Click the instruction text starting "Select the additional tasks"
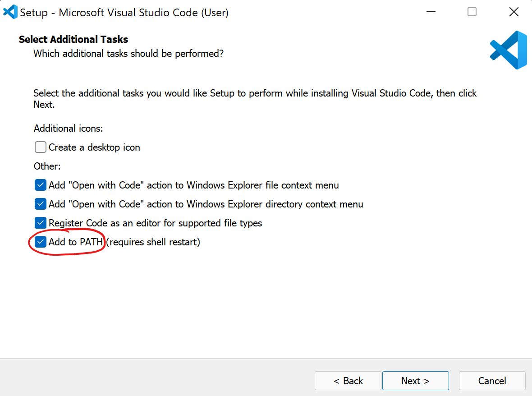532x396 pixels. [x=255, y=99]
